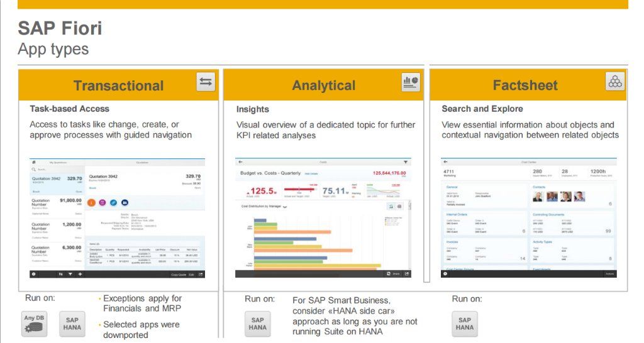
Task: Open Invoices section in factsheet
Action: (x=452, y=242)
